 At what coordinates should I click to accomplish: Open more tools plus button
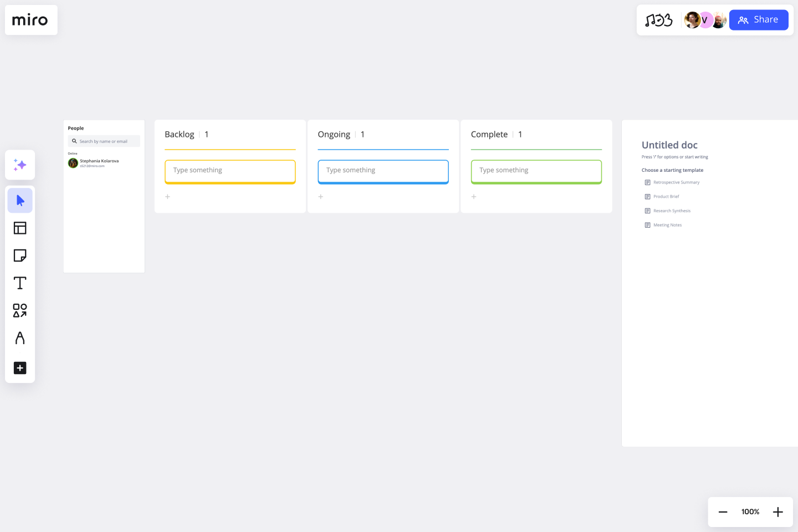[20, 368]
